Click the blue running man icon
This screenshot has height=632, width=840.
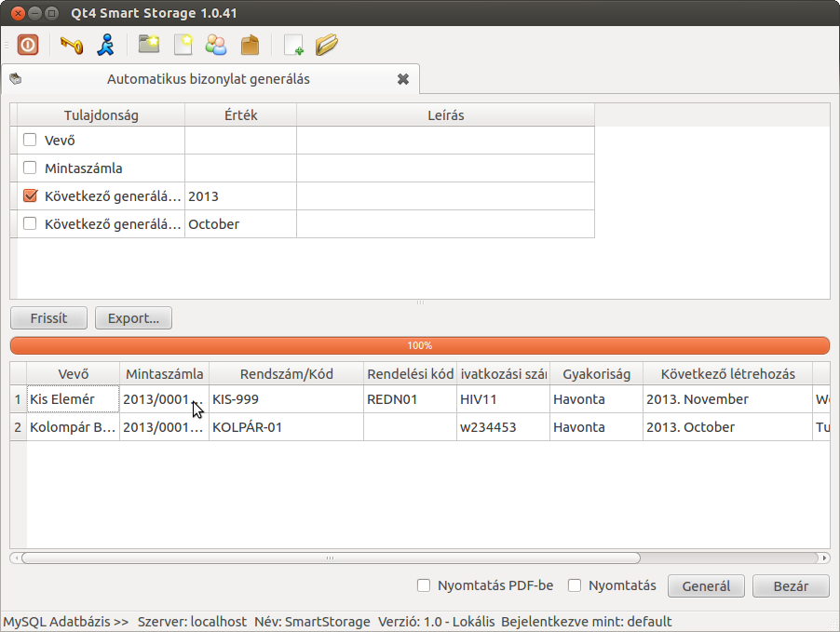[106, 45]
